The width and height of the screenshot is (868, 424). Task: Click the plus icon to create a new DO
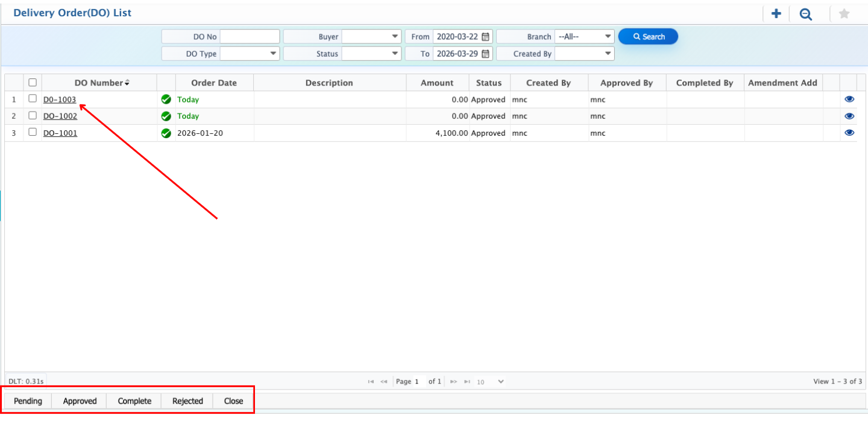776,13
